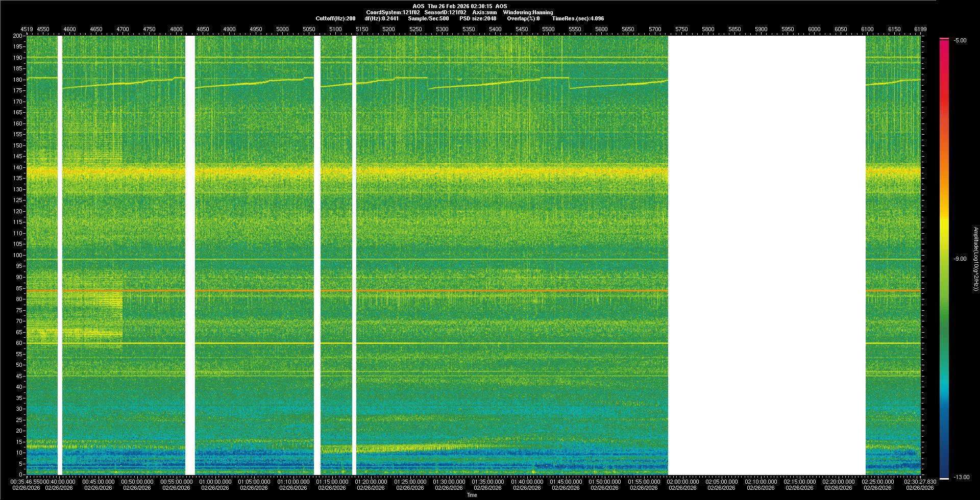The width and height of the screenshot is (980, 500).
Task: Click the Cutoff(Hz):200 header parameter
Action: 335,18
